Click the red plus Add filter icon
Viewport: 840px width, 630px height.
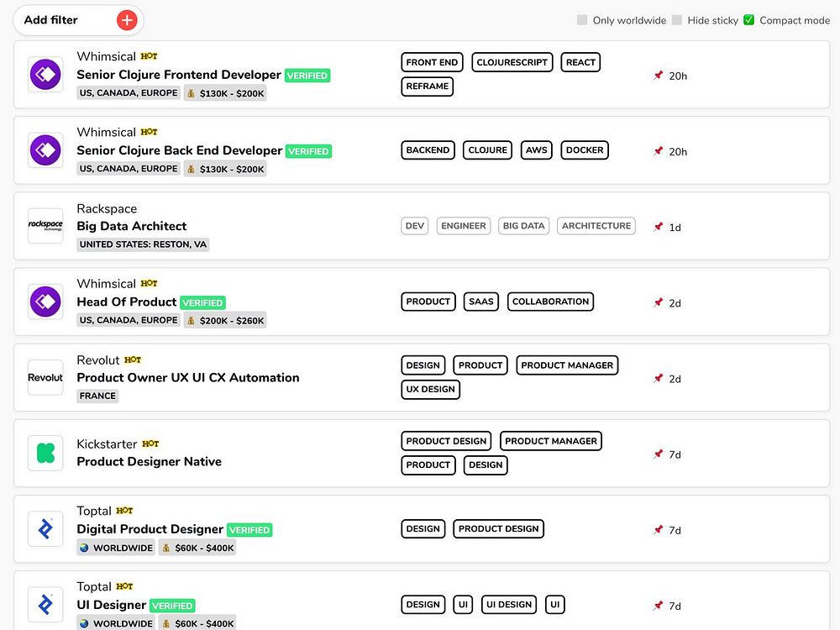[x=127, y=20]
